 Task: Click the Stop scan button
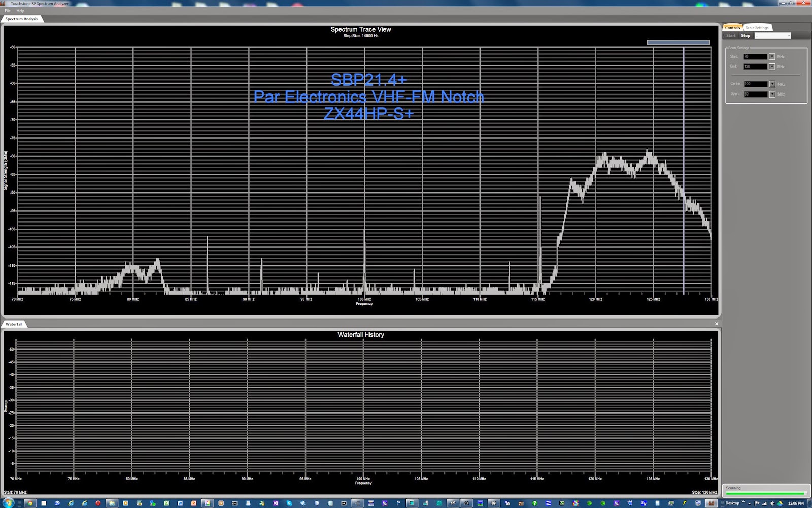point(746,36)
